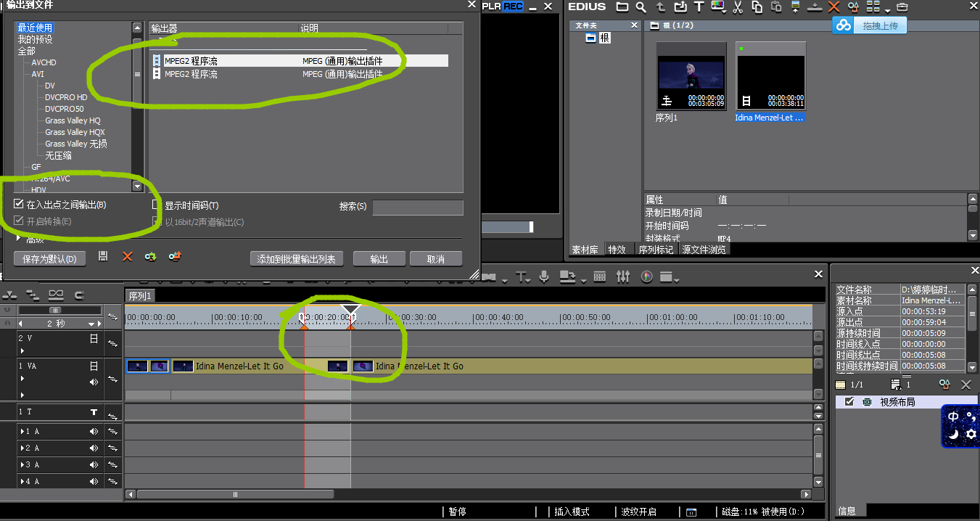This screenshot has height=521, width=980.
Task: Mute audio track 1 A
Action: click(x=94, y=431)
